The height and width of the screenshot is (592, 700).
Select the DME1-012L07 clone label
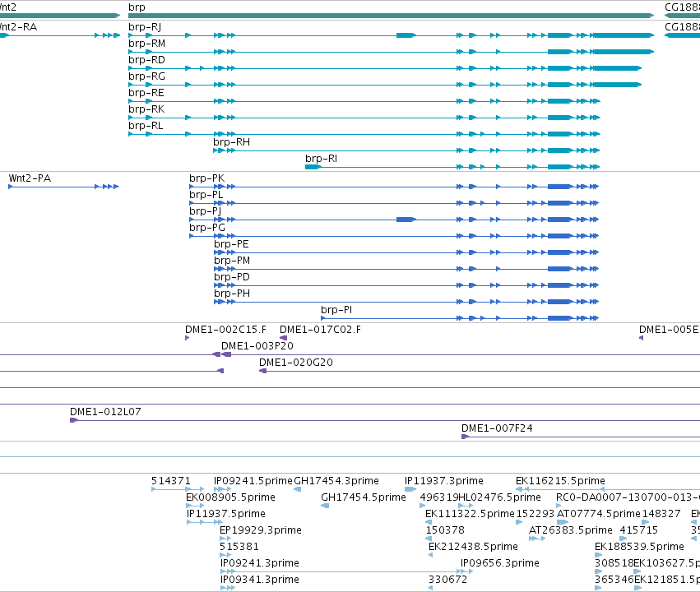(x=105, y=412)
